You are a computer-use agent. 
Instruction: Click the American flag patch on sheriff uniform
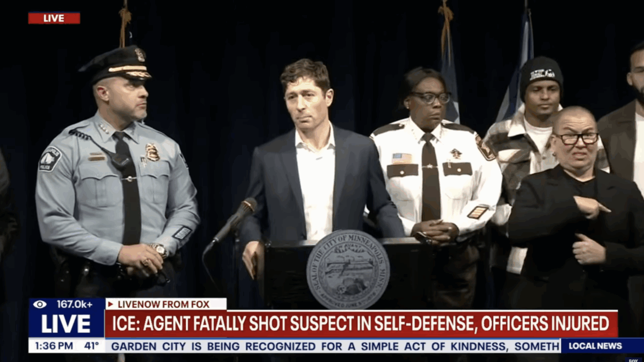(402, 158)
